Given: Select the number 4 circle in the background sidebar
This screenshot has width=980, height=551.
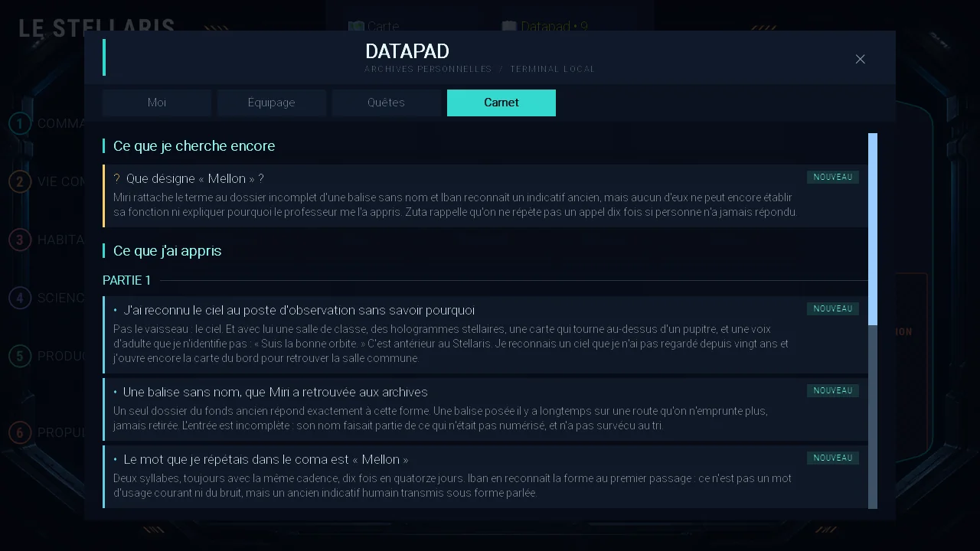Looking at the screenshot, I should pyautogui.click(x=20, y=298).
